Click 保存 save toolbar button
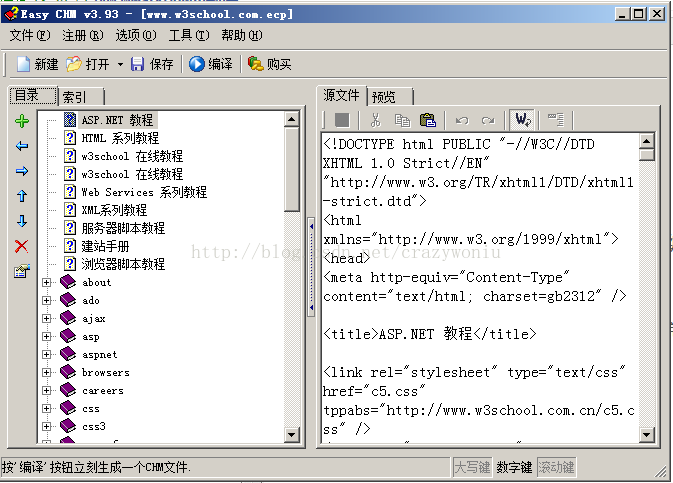The image size is (673, 483). coord(152,64)
